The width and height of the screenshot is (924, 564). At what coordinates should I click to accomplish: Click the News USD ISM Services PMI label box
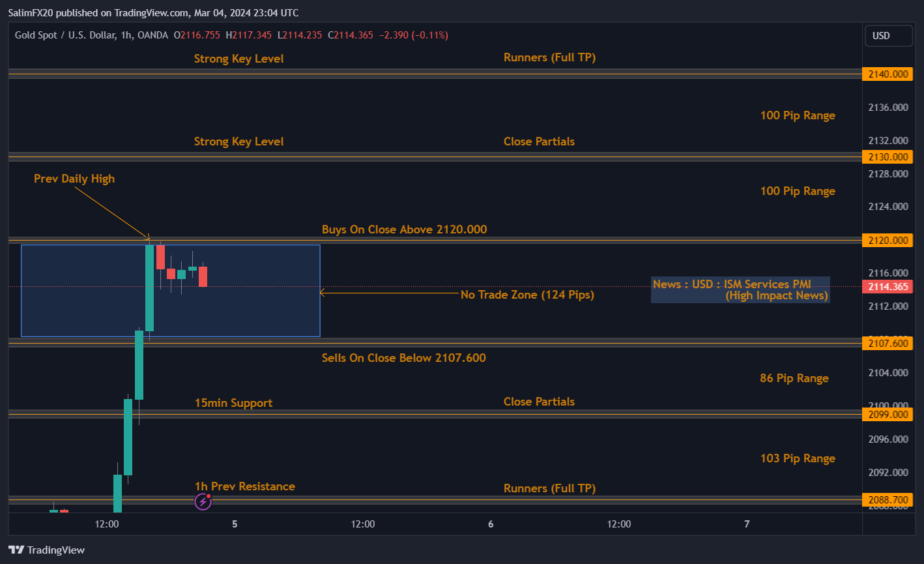click(x=740, y=289)
